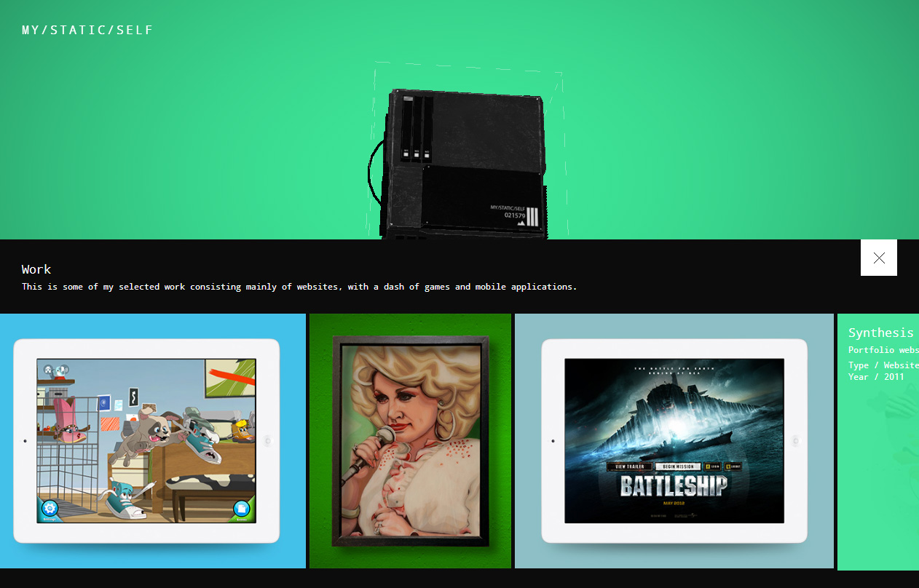Click the blue settings gear in game
Screen dimensions: 919x588
(50, 509)
